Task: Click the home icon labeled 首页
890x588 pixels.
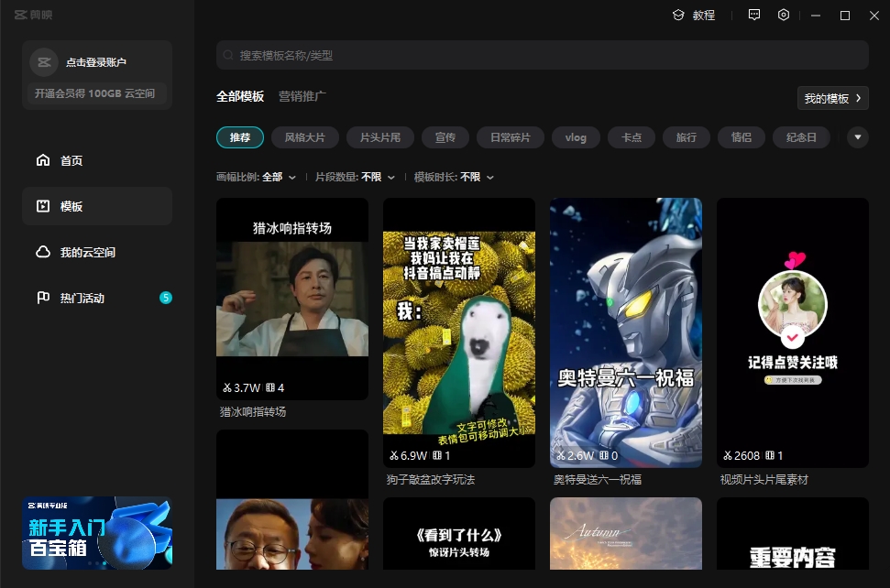Action: [x=43, y=160]
